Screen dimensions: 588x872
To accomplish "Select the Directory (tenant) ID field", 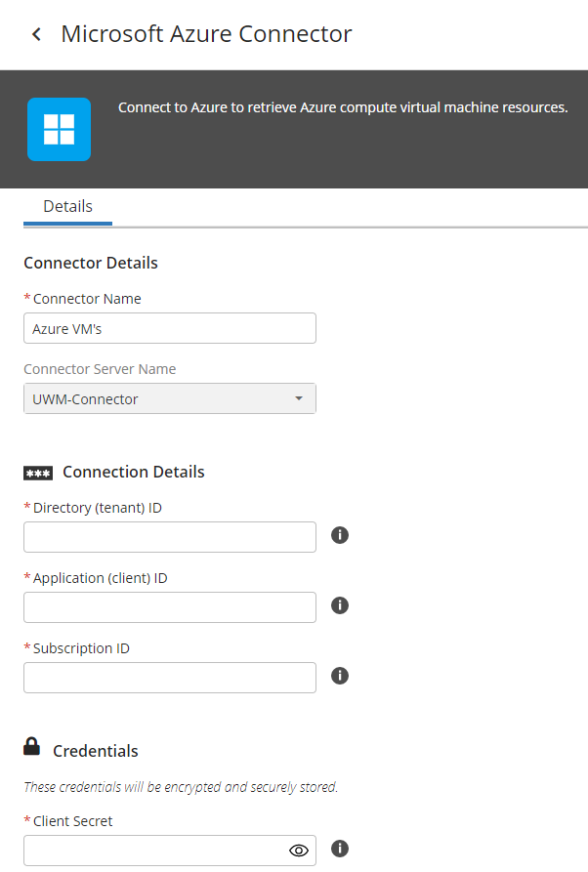I will point(169,536).
